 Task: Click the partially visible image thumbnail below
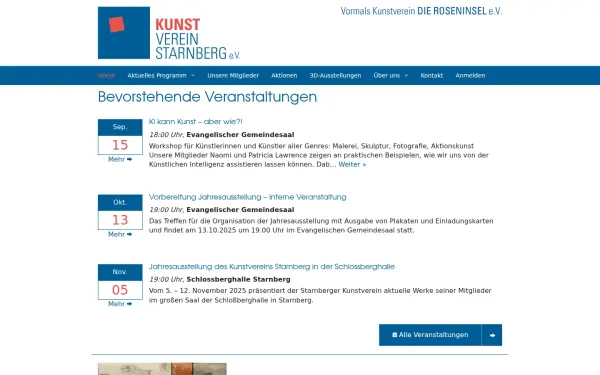[162, 369]
